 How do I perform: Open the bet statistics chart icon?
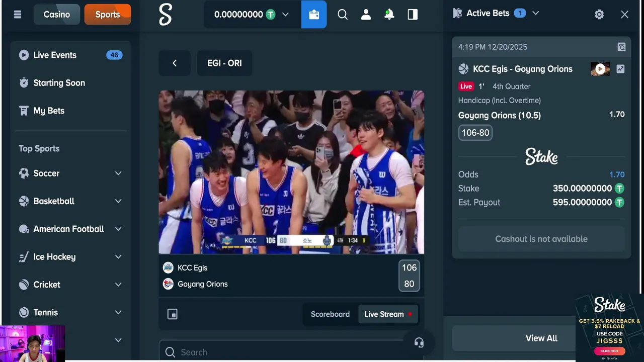point(620,69)
